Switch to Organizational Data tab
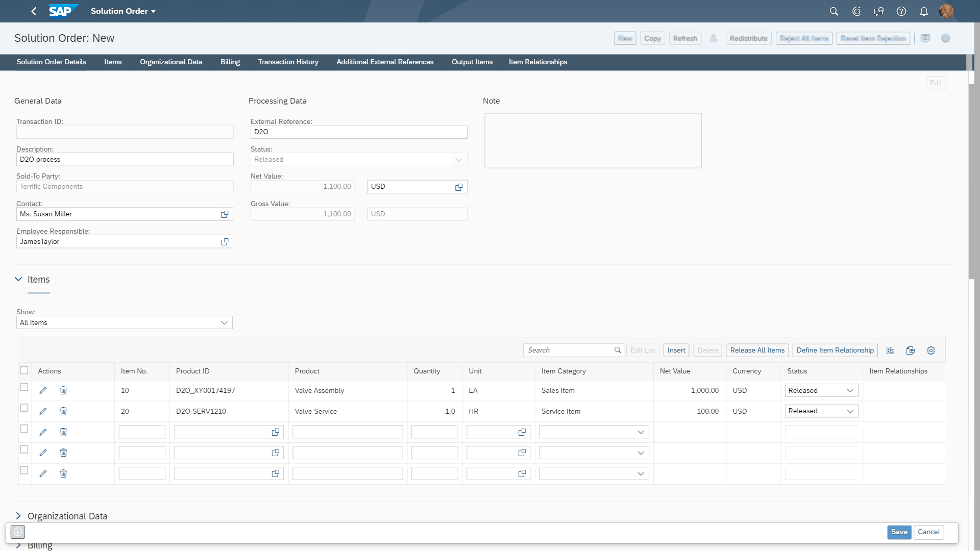 (171, 62)
